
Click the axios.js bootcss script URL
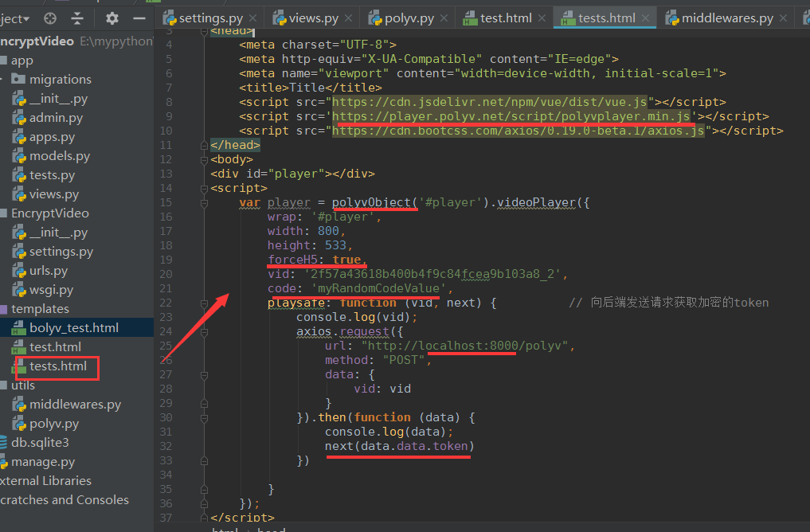(x=518, y=131)
